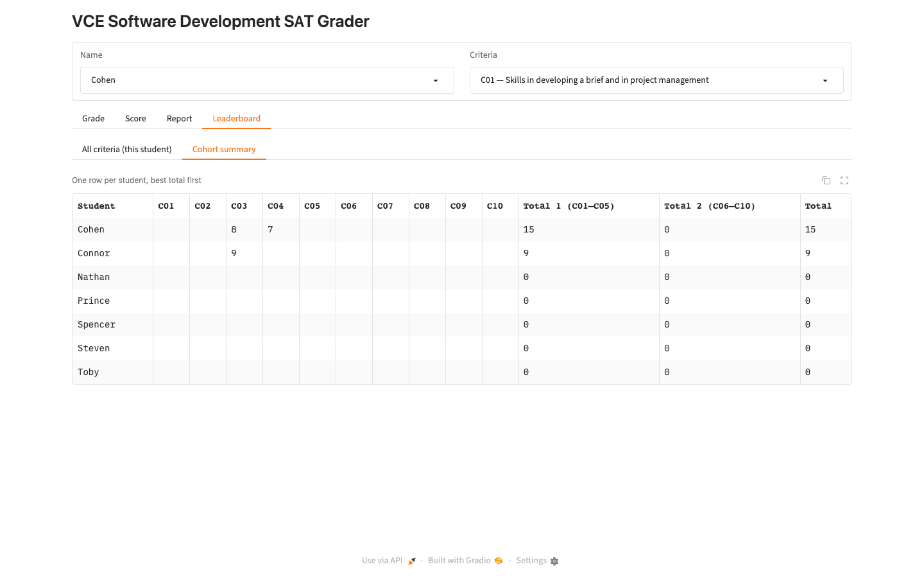Select the Prince student cell
The height and width of the screenshot is (578, 924).
tap(112, 301)
